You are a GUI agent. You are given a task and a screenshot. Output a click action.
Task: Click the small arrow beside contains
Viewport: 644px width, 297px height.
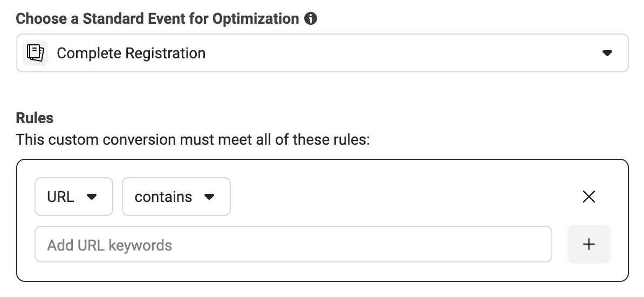[x=209, y=197]
